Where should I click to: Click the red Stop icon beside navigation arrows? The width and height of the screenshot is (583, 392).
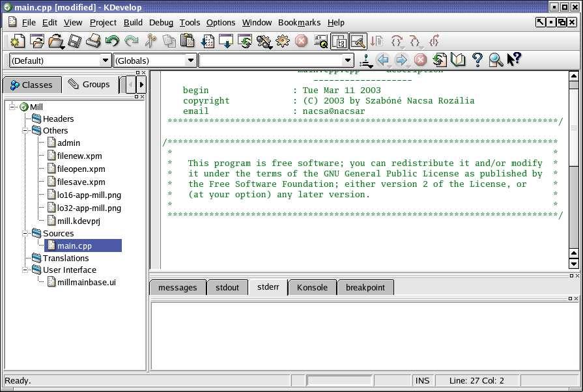pos(421,60)
